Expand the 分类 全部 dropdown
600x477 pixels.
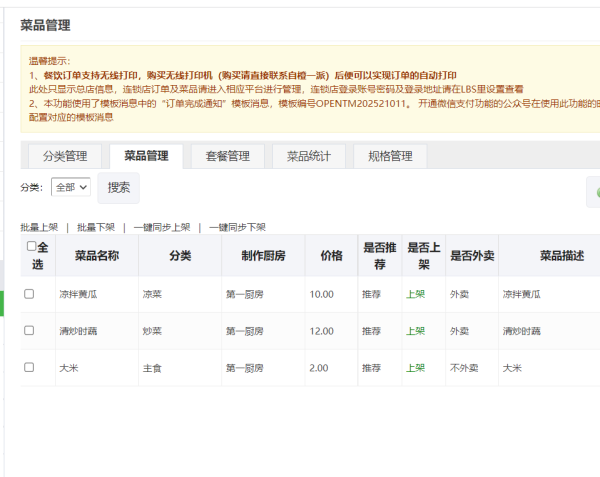click(x=71, y=187)
